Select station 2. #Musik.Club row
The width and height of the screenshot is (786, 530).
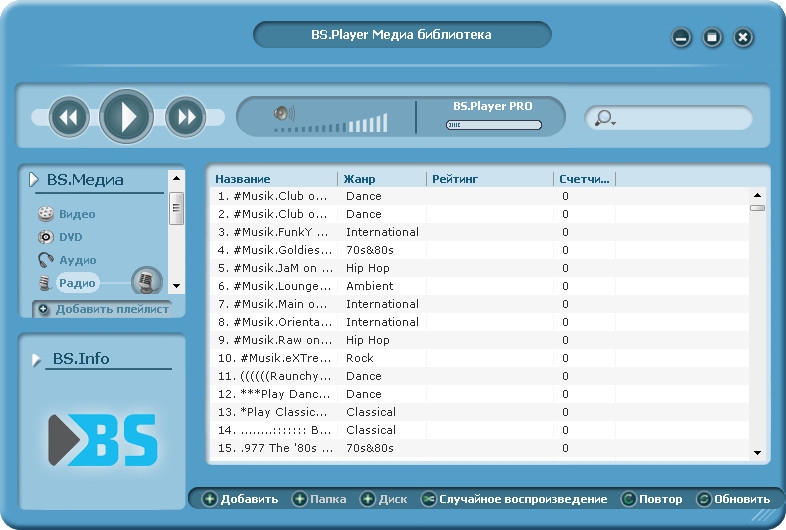coord(480,214)
